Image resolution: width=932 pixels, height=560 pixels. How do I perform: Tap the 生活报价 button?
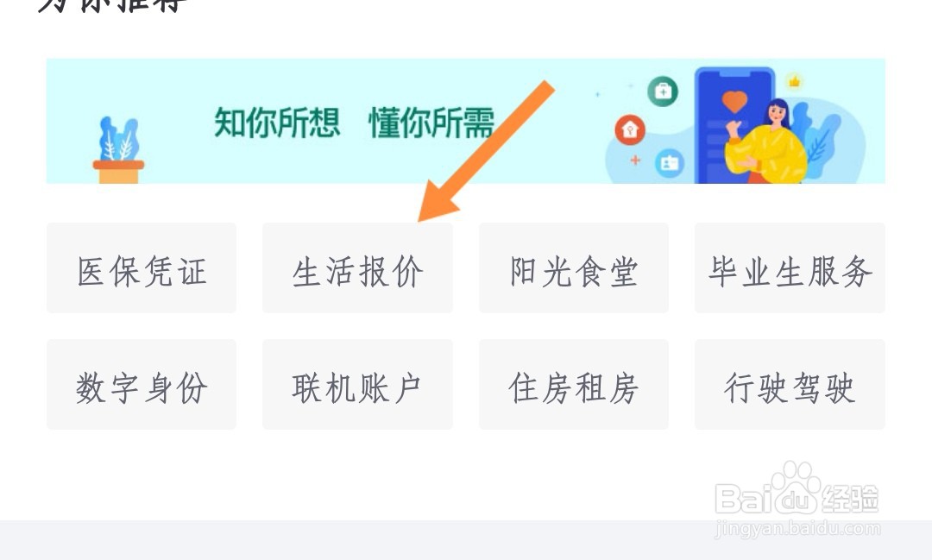tap(357, 268)
